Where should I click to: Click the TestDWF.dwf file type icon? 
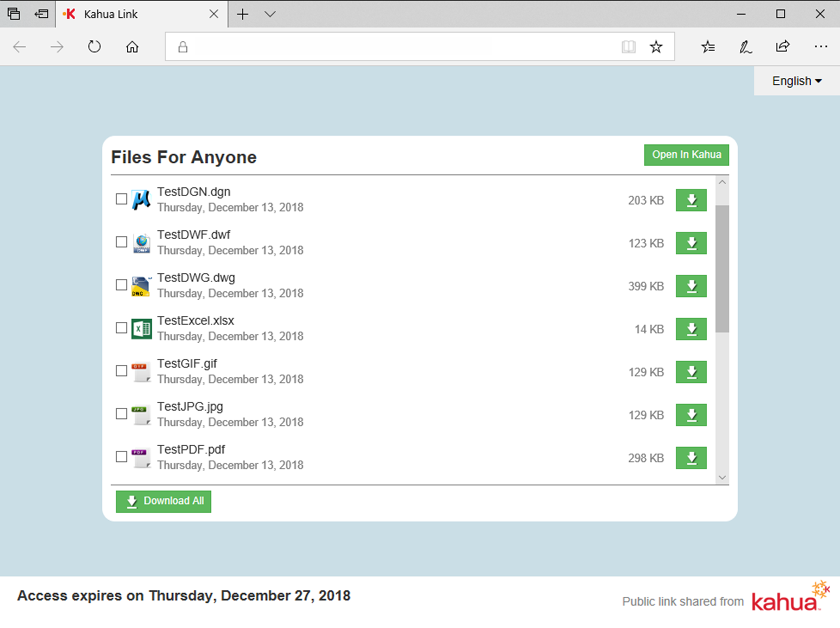(141, 243)
